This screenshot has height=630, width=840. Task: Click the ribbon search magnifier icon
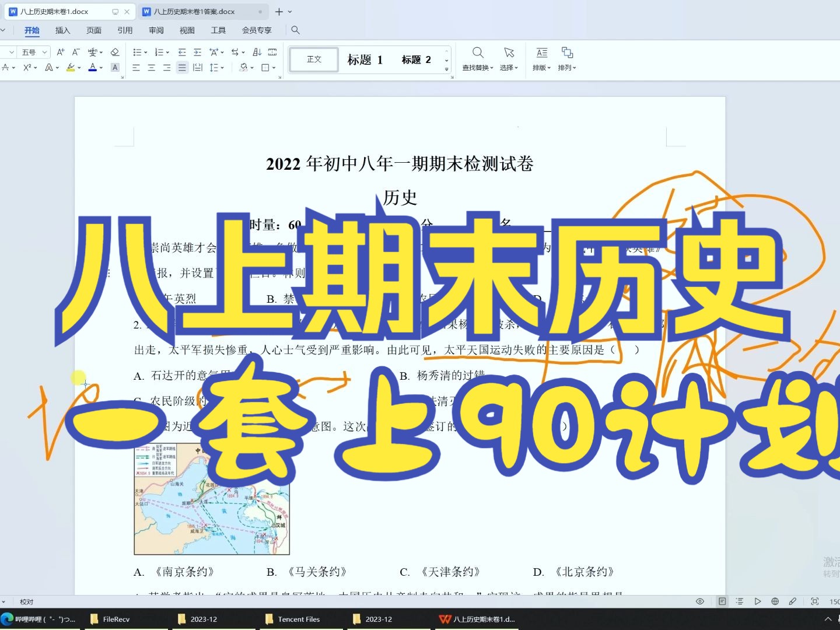[295, 30]
